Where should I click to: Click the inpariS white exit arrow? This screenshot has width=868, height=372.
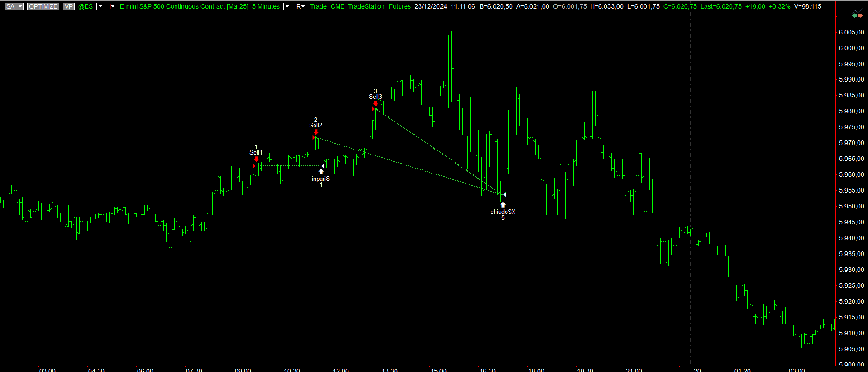coord(321,172)
